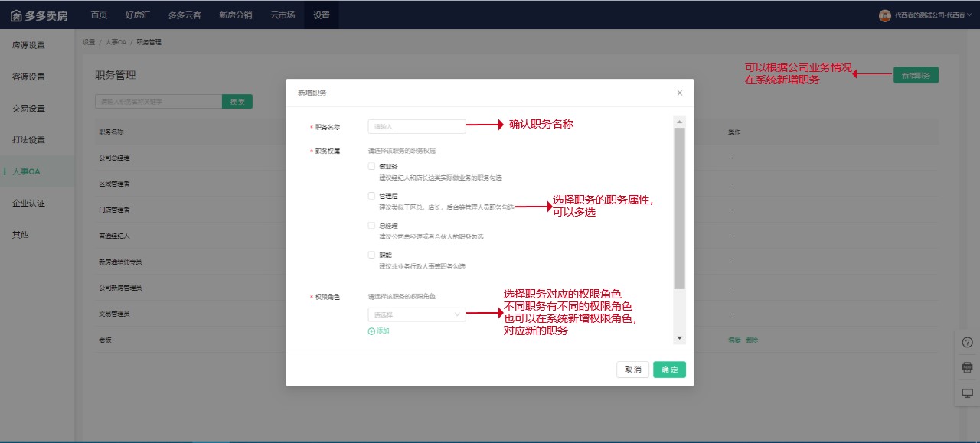Dismiss the dialog using 取消
Viewport: 980px width, 443px height.
(632, 369)
